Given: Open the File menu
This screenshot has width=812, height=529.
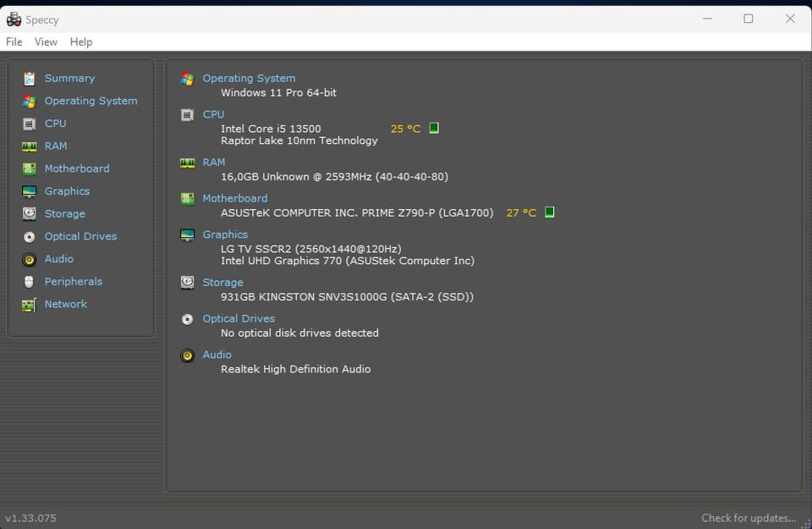Looking at the screenshot, I should point(14,42).
